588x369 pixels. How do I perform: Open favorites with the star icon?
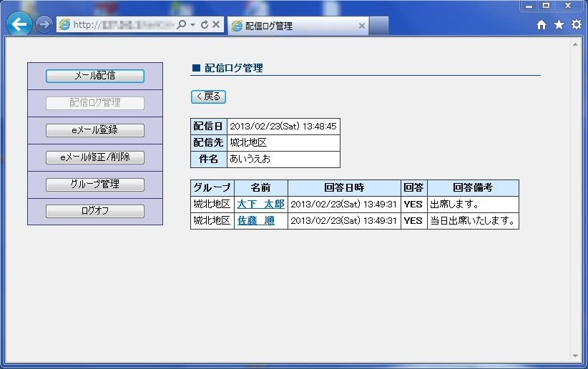tap(559, 25)
